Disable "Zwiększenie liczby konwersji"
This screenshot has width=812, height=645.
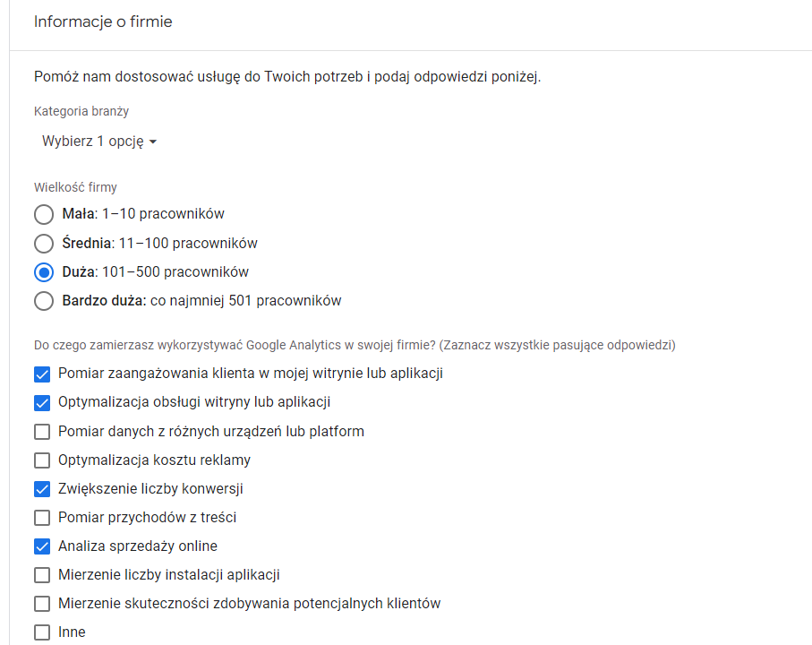tap(41, 488)
